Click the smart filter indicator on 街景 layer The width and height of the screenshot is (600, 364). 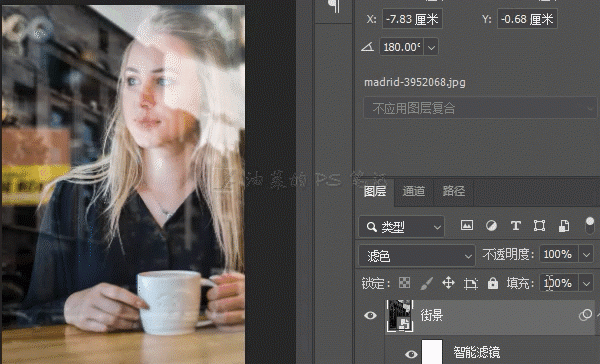(x=585, y=315)
